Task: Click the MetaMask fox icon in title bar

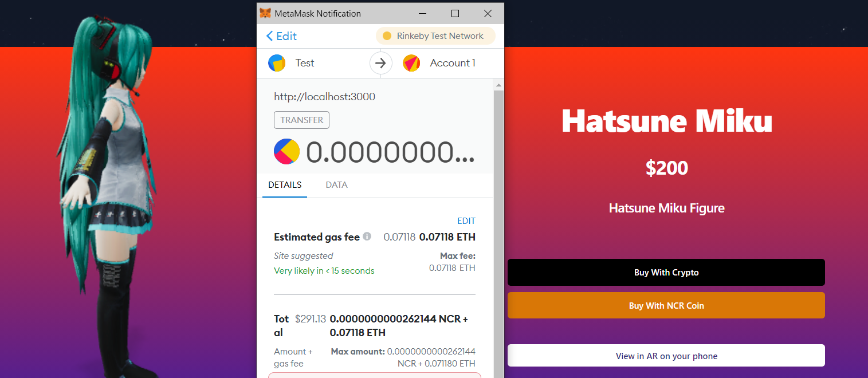Action: (265, 13)
